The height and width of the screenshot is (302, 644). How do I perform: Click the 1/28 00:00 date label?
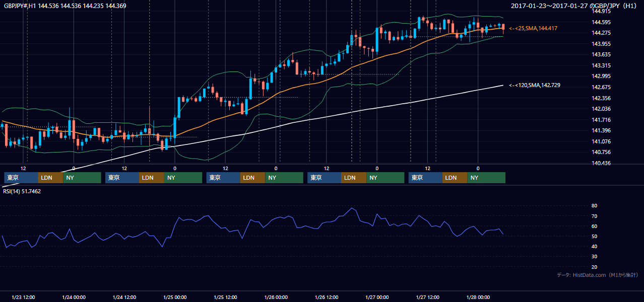(x=478, y=297)
